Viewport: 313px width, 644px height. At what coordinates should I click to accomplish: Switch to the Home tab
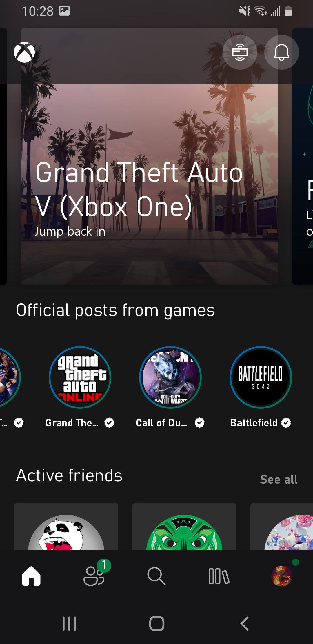[x=31, y=576]
